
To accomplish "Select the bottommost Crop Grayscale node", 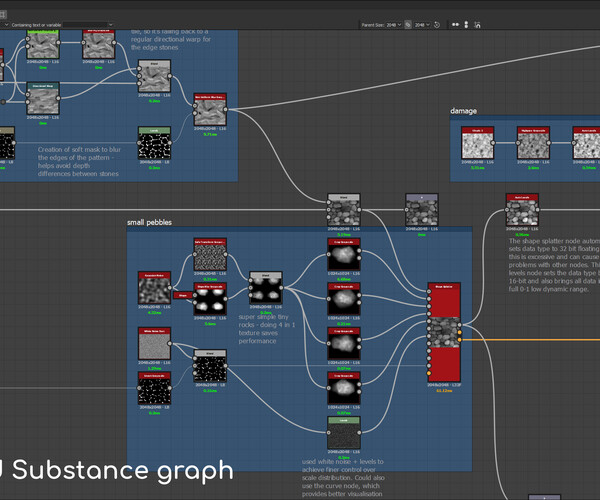I will tap(344, 388).
